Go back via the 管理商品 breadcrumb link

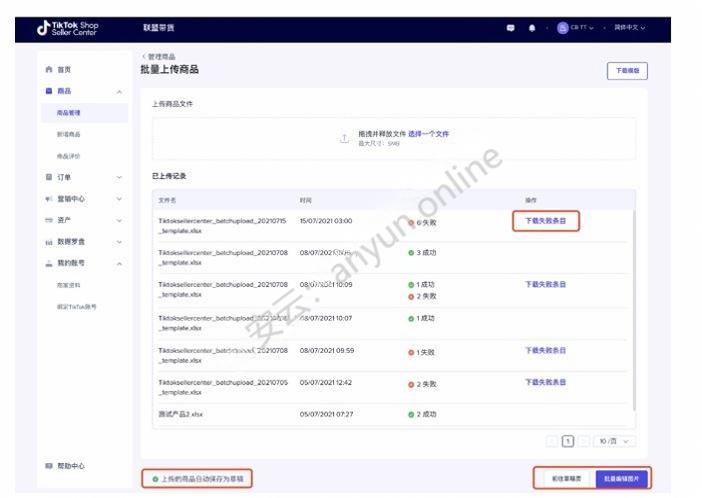[x=162, y=56]
